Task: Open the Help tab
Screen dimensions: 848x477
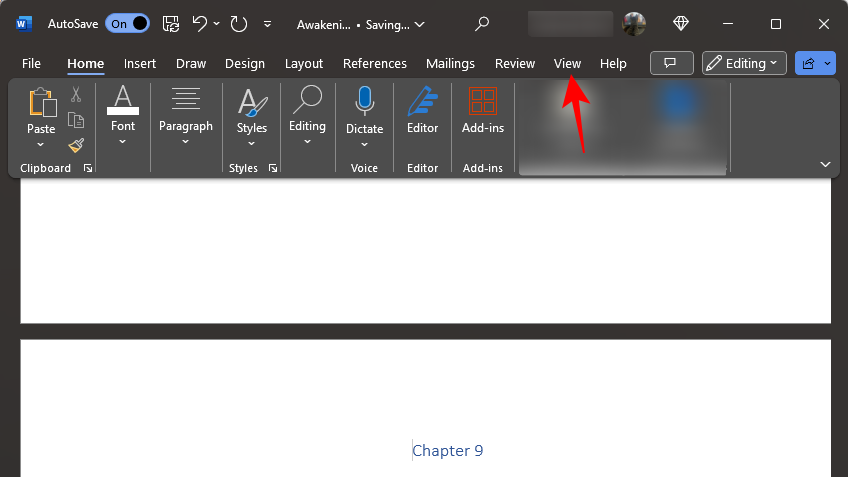Action: (x=613, y=63)
